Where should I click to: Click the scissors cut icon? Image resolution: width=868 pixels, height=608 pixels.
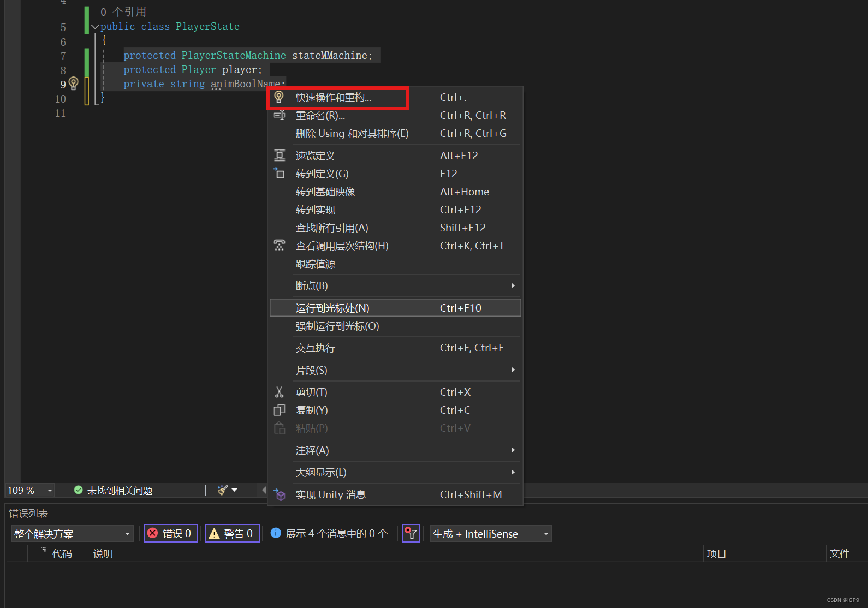pos(279,392)
